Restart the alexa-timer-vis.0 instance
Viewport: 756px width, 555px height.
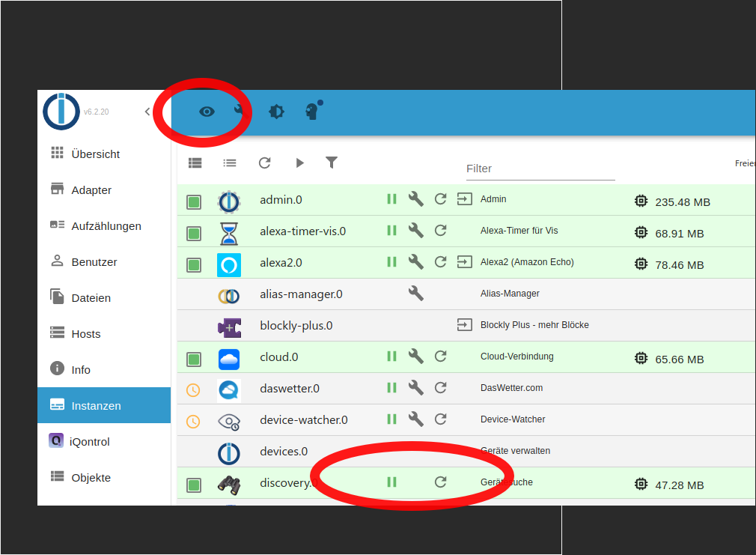pyautogui.click(x=441, y=231)
